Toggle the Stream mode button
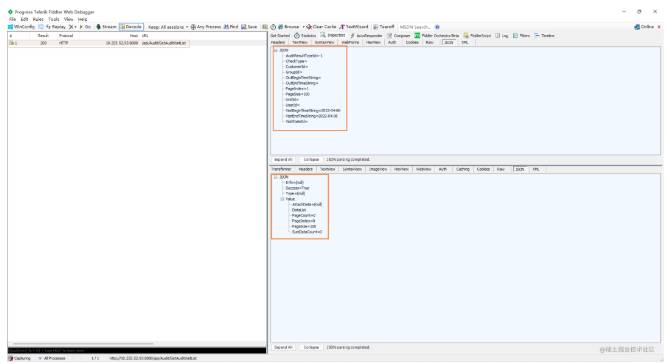 pos(106,27)
